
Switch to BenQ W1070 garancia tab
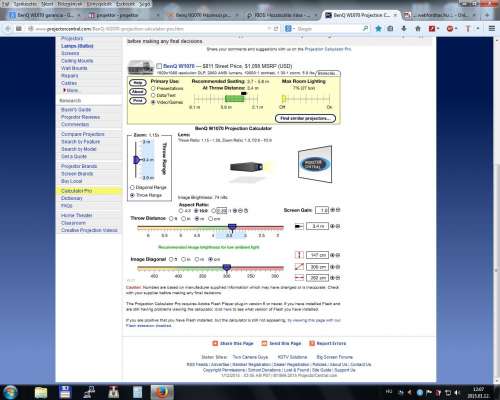(x=45, y=15)
